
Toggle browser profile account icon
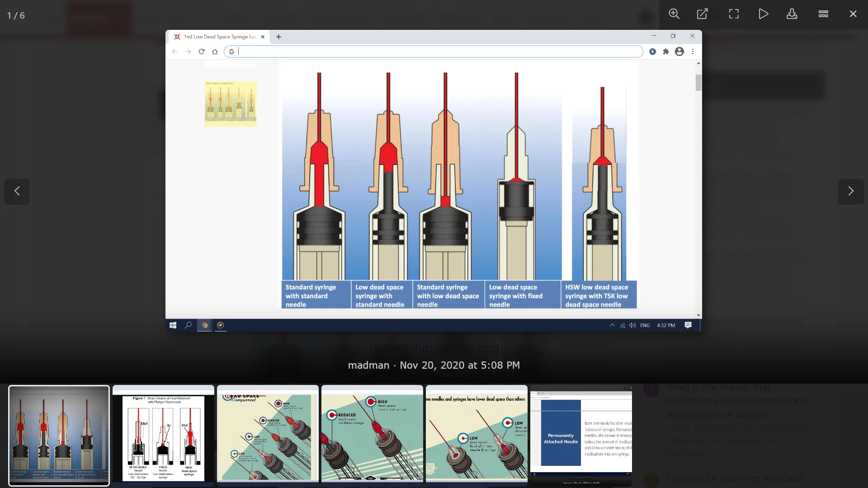pos(679,51)
